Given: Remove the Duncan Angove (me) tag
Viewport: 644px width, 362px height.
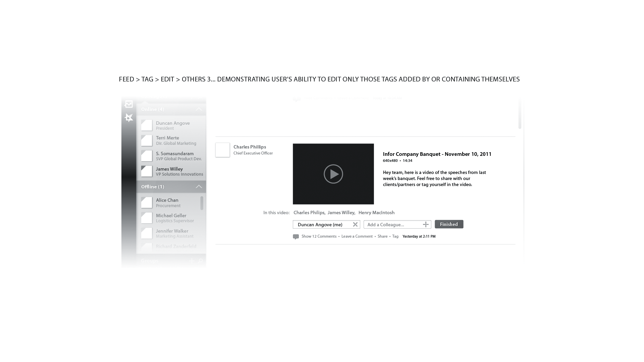Looking at the screenshot, I should pos(355,225).
